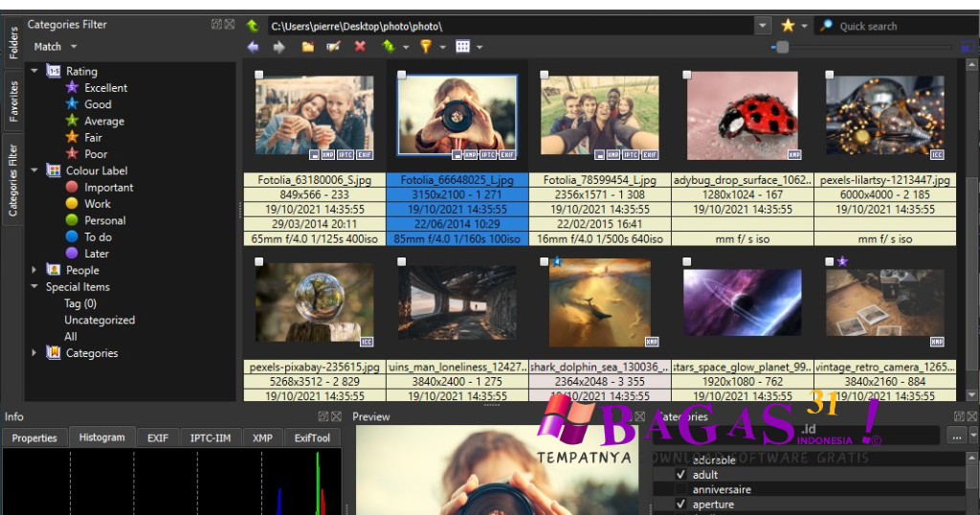The image size is (980, 515).
Task: Adjust the thumbnail size slider handle
Action: [782, 47]
